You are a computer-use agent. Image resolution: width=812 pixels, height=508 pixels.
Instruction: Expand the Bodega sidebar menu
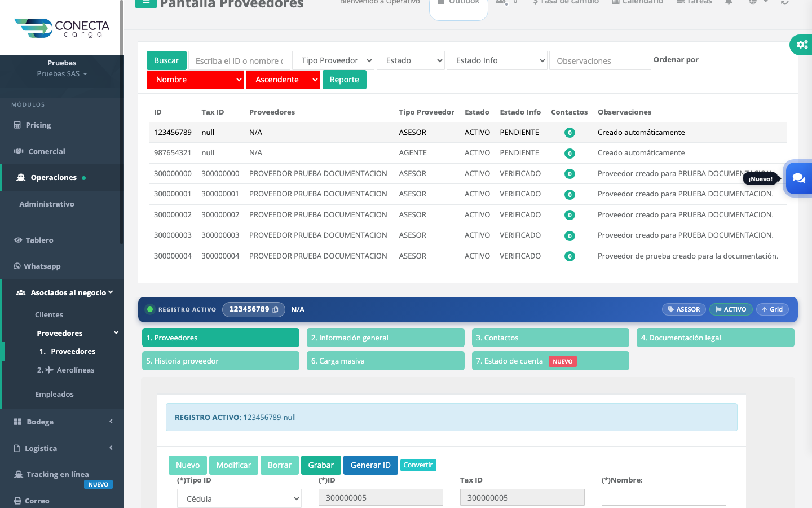point(62,422)
